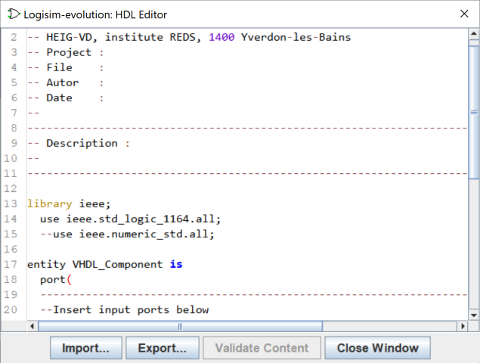480x363 pixels.
Task: Click the horizontal scrollbar right arrow
Action: (463, 326)
